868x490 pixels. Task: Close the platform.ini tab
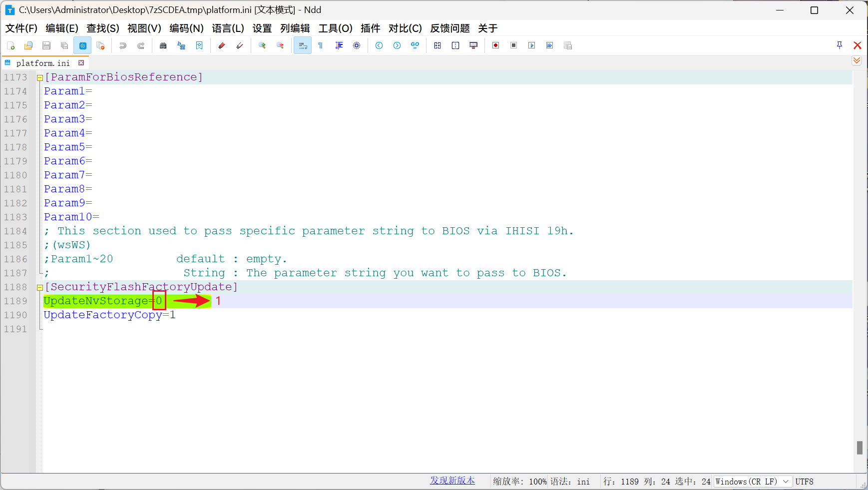pos(81,63)
